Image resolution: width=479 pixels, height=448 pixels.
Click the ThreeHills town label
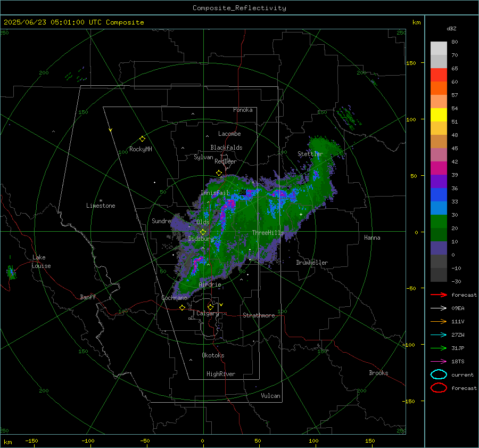[268, 233]
